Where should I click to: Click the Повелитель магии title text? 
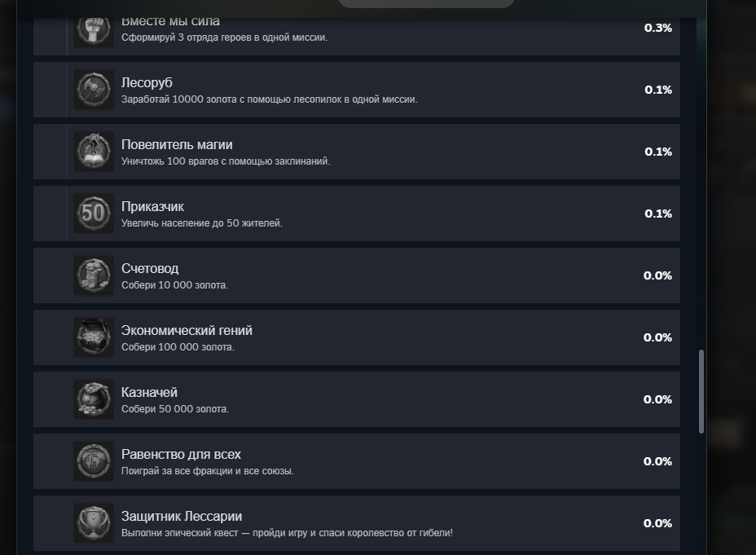click(177, 145)
